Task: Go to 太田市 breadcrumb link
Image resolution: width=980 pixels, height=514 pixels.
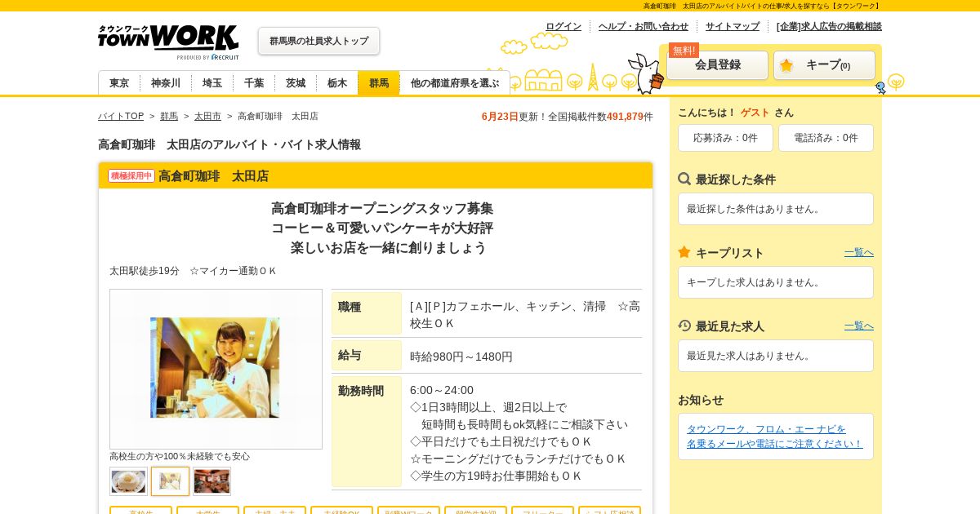Action: 207,116
